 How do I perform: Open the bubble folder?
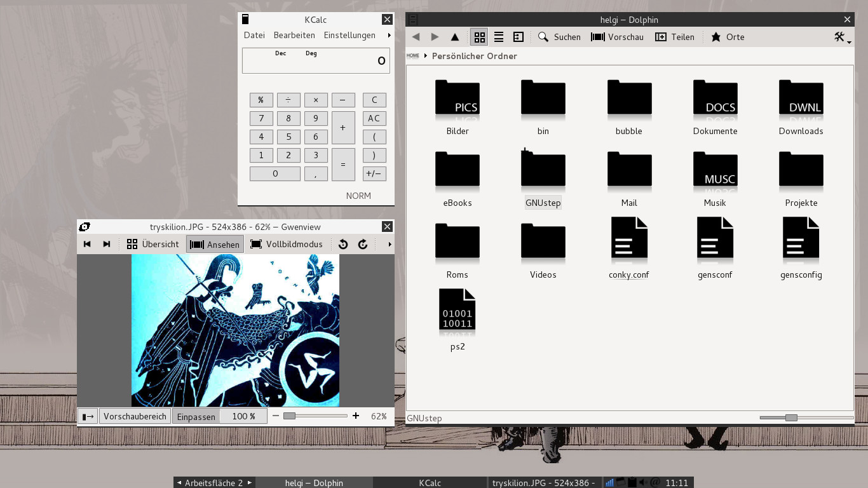click(629, 107)
